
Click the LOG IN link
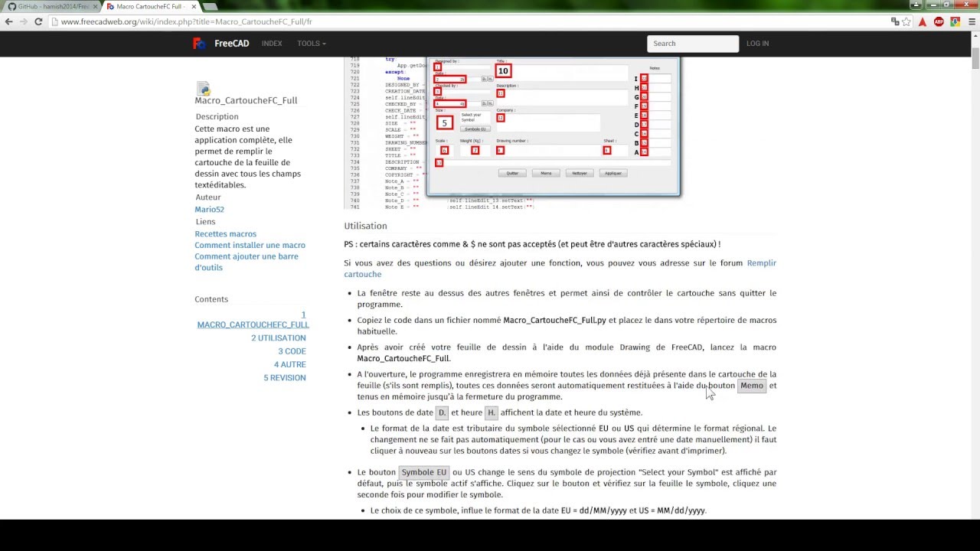pos(757,44)
